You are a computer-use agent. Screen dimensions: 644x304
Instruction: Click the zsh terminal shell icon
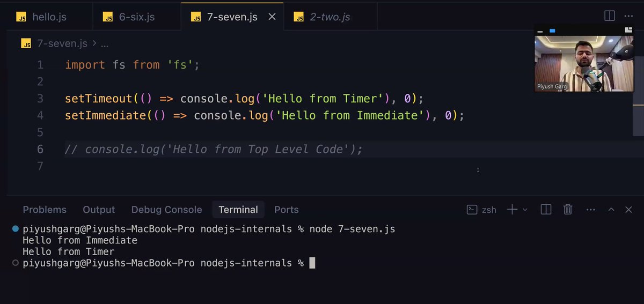click(472, 210)
